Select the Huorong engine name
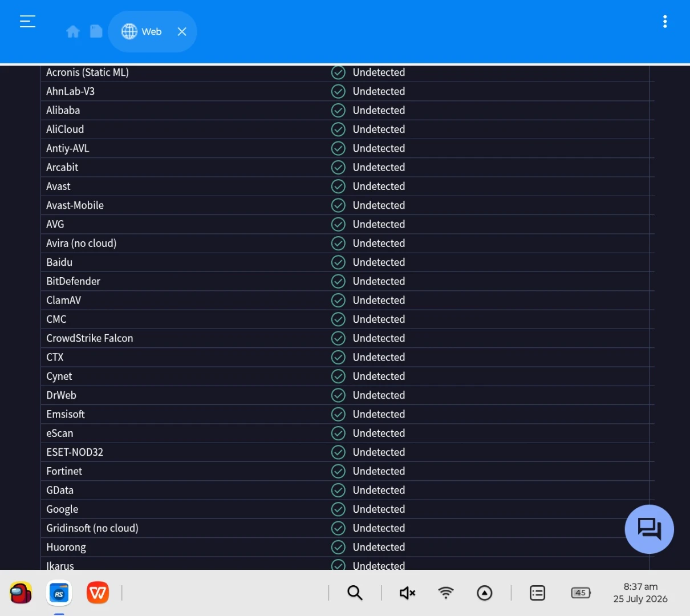Screen dimensions: 690x616 (x=66, y=548)
